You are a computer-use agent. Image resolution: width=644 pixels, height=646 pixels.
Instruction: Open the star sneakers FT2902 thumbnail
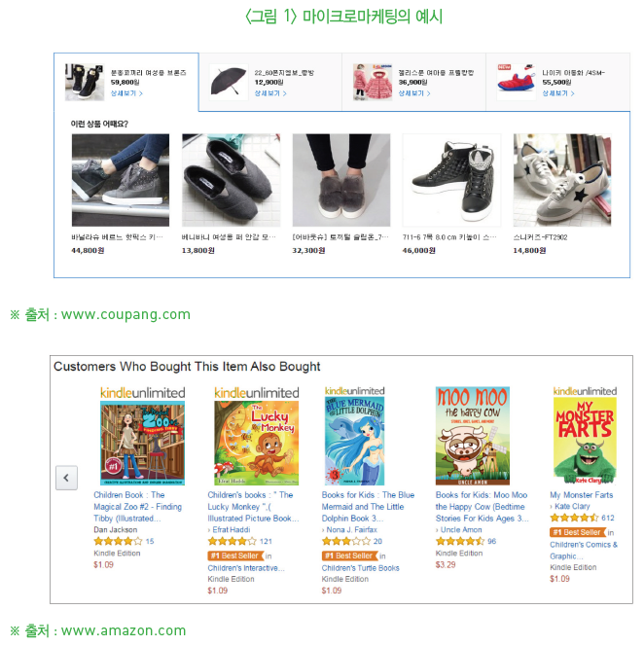point(562,180)
